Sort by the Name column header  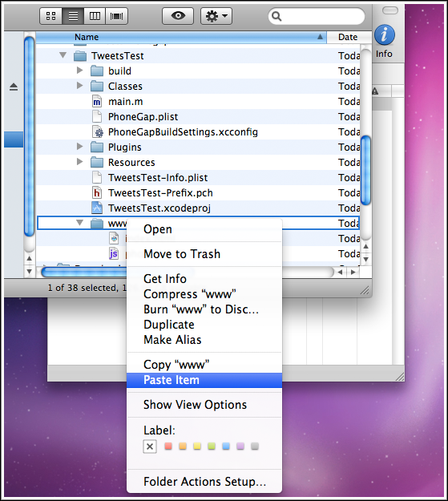[181, 37]
